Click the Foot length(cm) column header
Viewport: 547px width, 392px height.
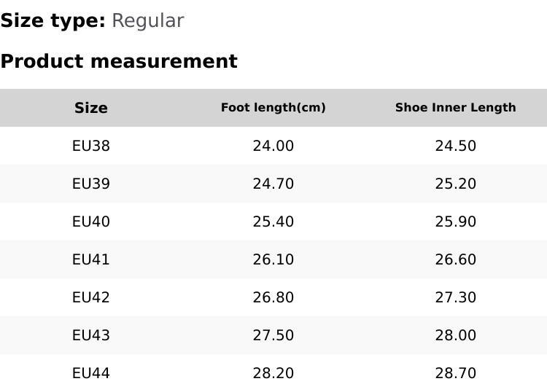[x=273, y=108]
